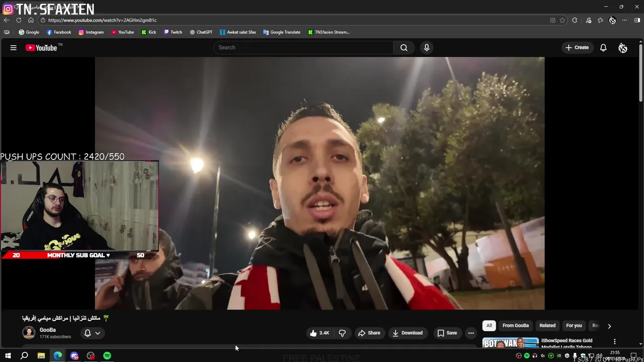Select the For you chip

(574, 325)
